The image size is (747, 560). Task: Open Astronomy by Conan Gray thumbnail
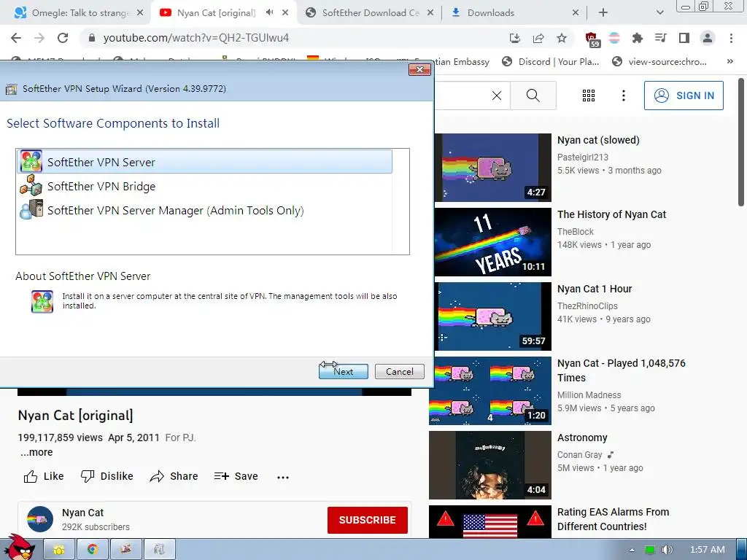[x=489, y=465]
